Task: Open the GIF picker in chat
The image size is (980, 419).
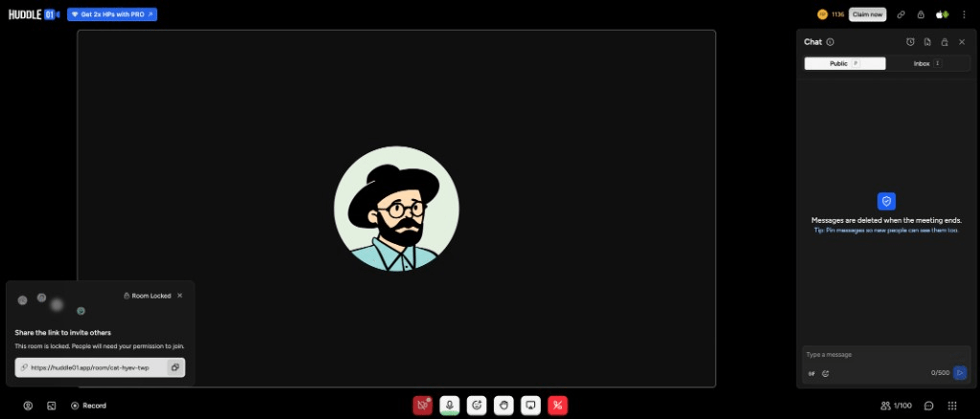Action: (x=812, y=373)
